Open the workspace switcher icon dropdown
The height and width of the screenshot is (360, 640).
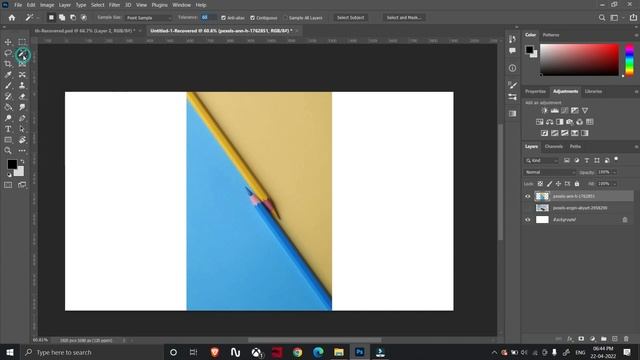(616, 18)
